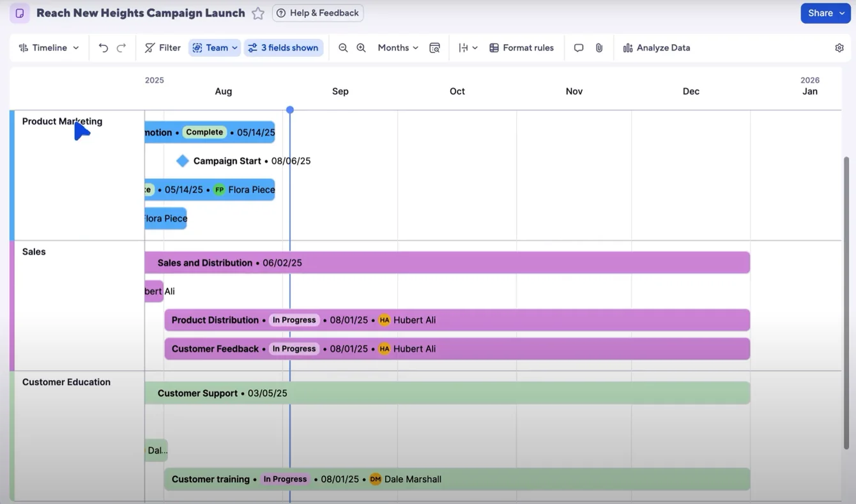Zoom in the timeline
Viewport: 856px width, 504px height.
[x=361, y=48]
